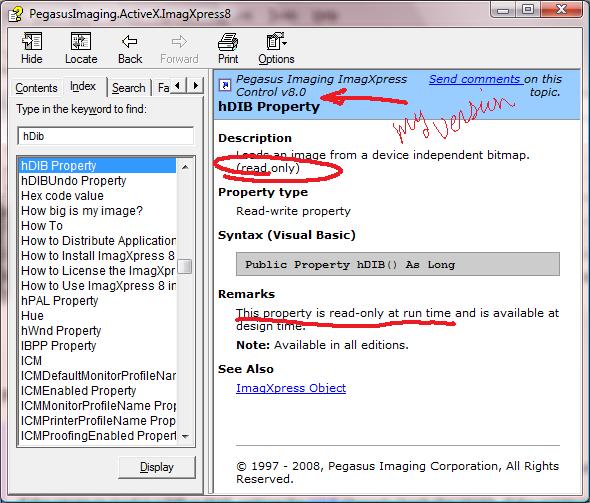Click the Visual Basic syntax code box
Viewport: 590px width, 503px height.
pos(398,264)
